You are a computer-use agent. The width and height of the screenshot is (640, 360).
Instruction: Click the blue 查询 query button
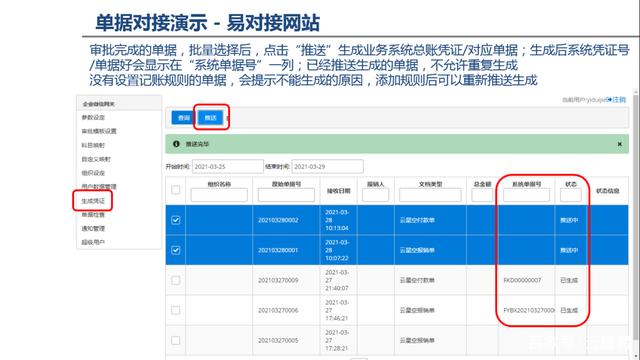[183, 118]
